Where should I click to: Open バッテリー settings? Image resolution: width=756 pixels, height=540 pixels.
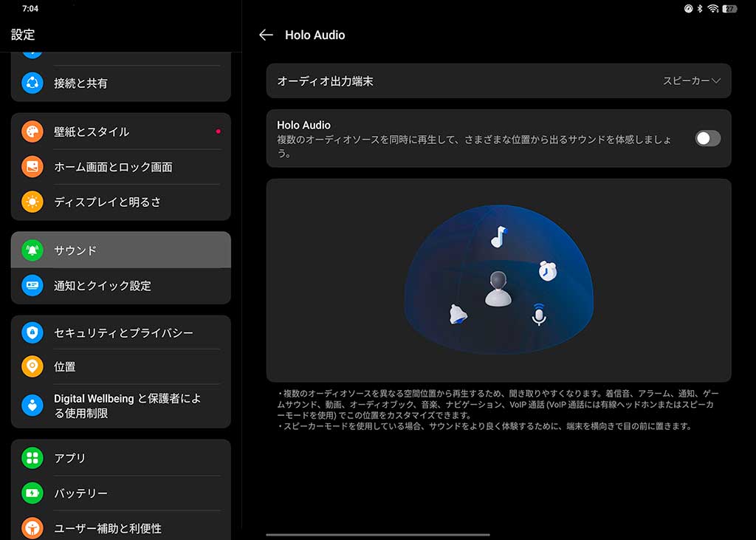(x=120, y=493)
